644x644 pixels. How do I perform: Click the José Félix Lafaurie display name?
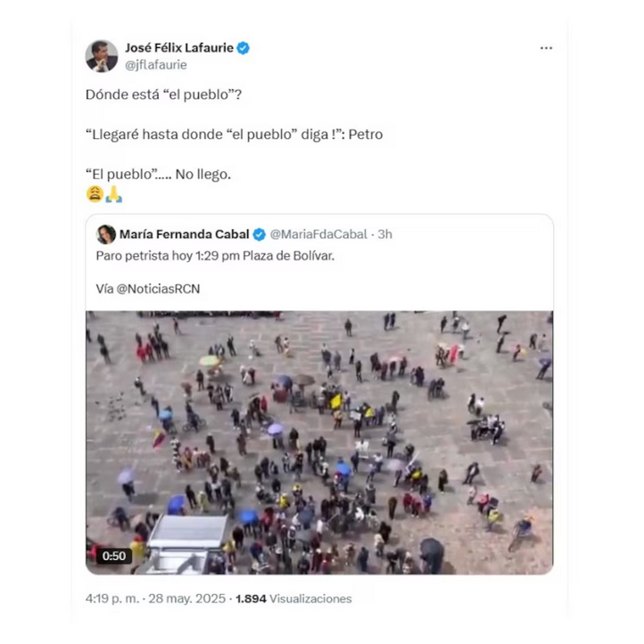[x=179, y=48]
